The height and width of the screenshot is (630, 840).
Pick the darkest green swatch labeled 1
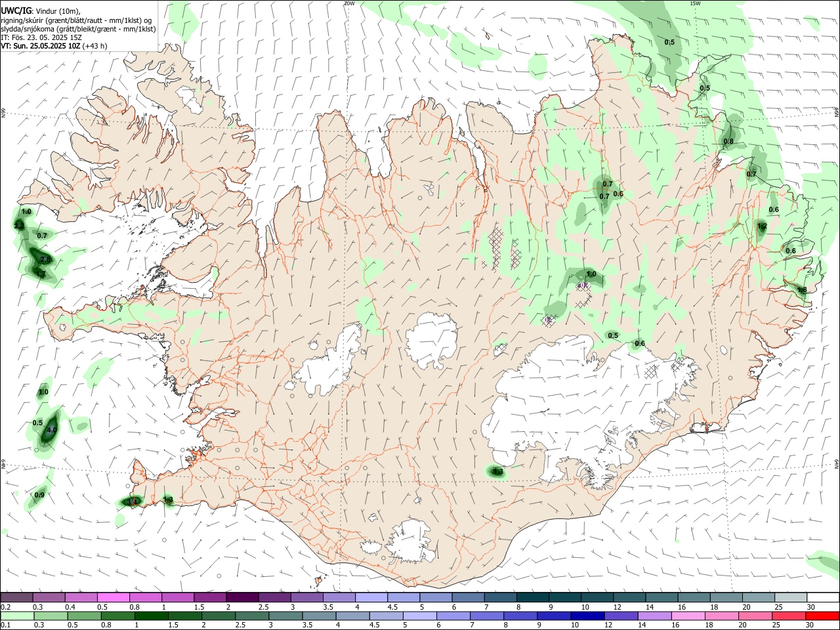click(x=151, y=616)
